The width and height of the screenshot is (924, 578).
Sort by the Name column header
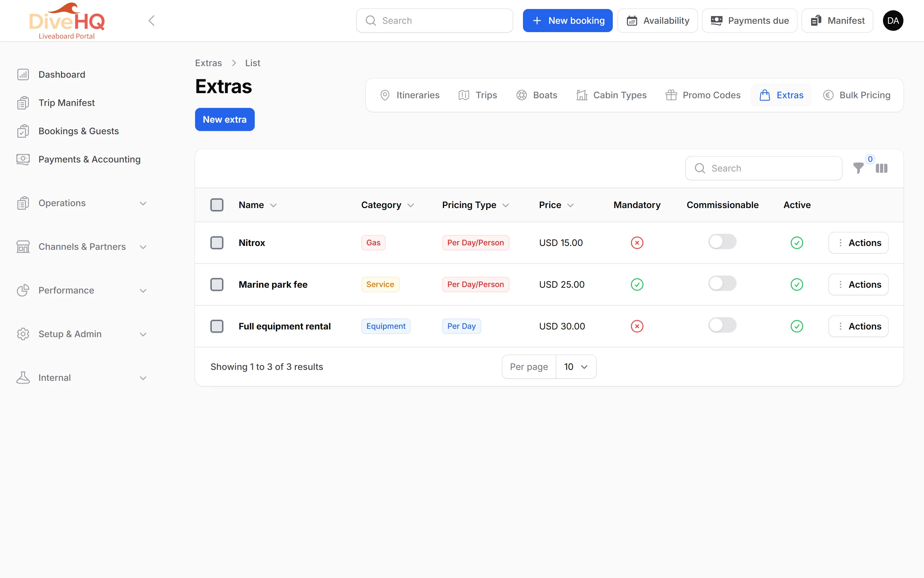(257, 205)
